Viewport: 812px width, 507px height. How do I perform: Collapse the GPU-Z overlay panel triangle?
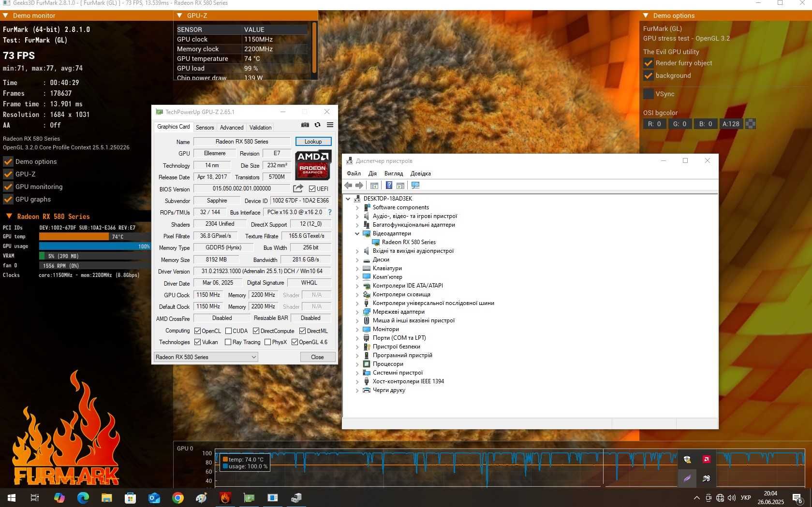(180, 15)
